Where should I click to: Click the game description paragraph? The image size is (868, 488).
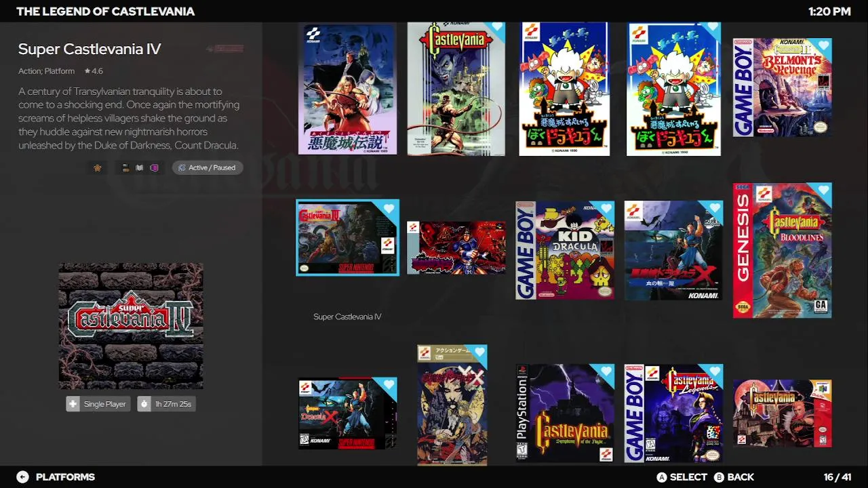[129, 119]
